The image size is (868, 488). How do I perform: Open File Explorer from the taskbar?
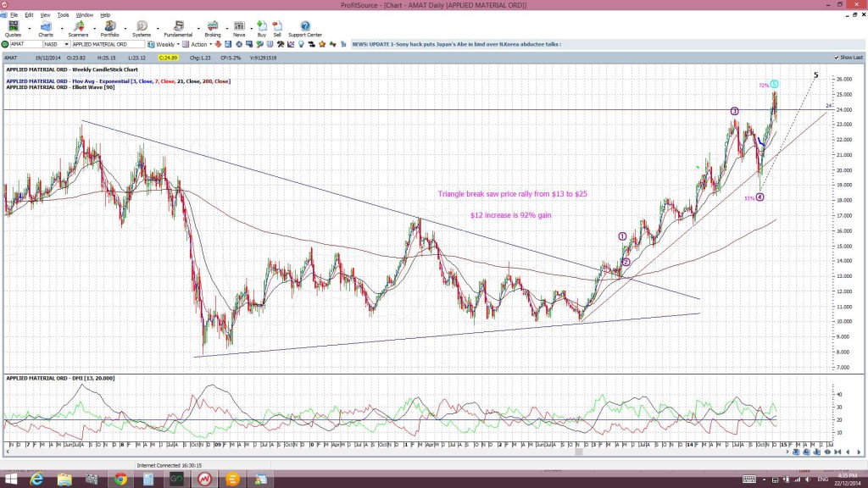(x=64, y=480)
